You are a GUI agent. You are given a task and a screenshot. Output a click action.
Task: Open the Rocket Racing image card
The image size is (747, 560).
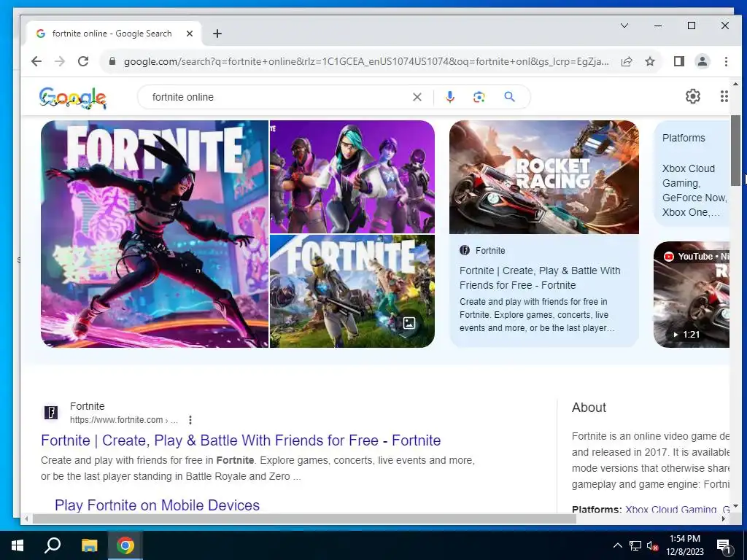[x=544, y=177]
